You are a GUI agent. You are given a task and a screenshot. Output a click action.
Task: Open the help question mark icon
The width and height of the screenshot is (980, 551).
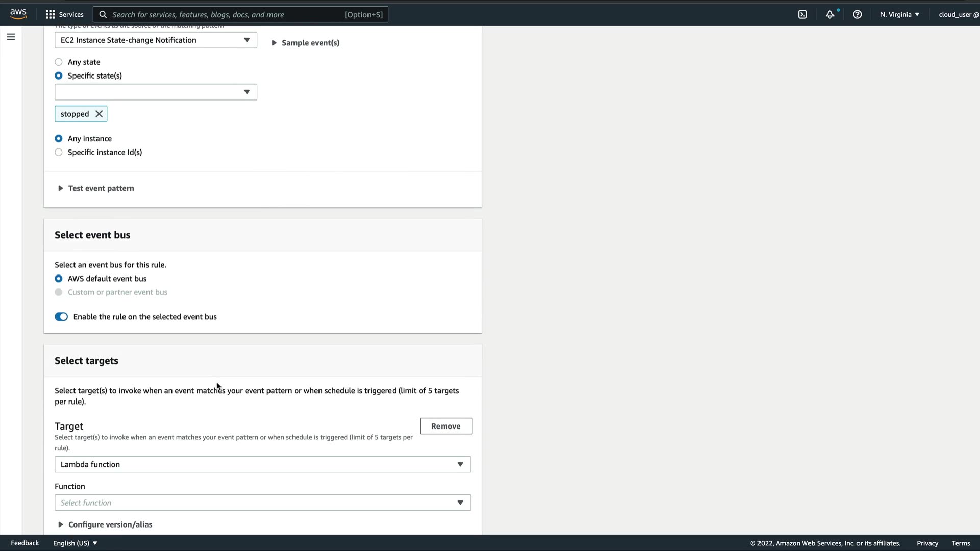pyautogui.click(x=857, y=14)
